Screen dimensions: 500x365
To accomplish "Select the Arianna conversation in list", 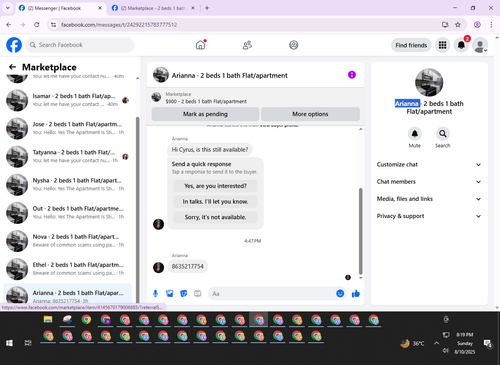I will (x=68, y=294).
